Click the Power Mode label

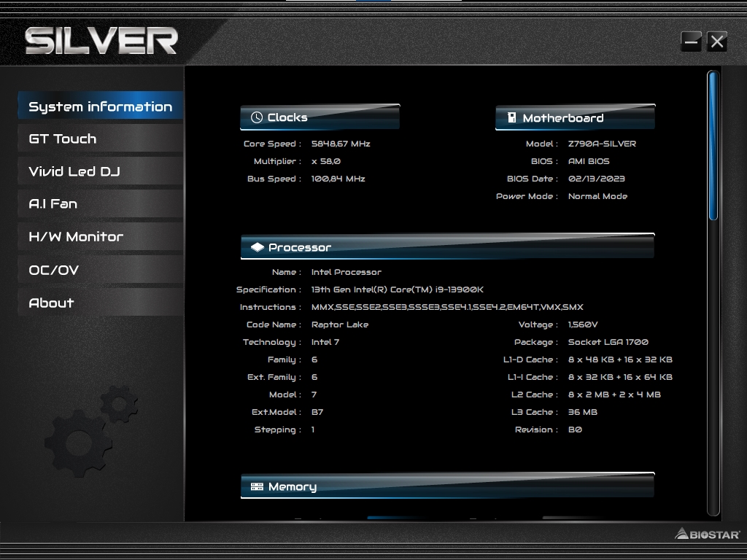click(527, 196)
